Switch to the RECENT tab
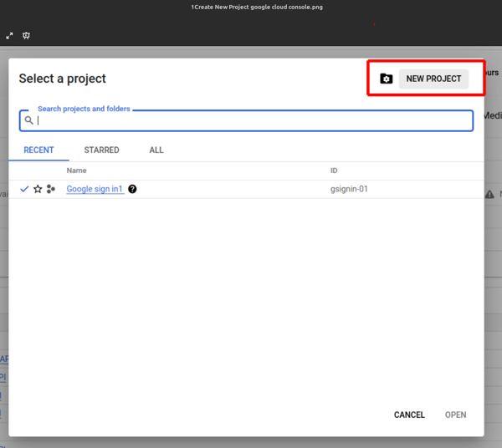This screenshot has height=448, width=502. coord(38,150)
